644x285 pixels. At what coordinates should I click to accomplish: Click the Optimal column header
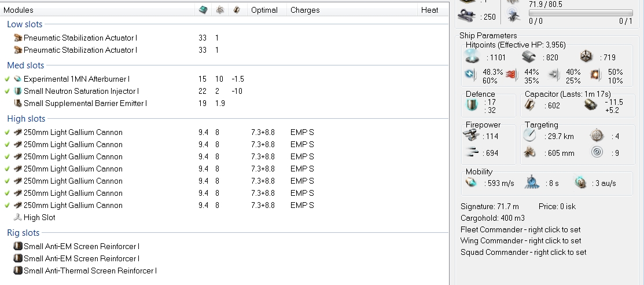coord(264,10)
